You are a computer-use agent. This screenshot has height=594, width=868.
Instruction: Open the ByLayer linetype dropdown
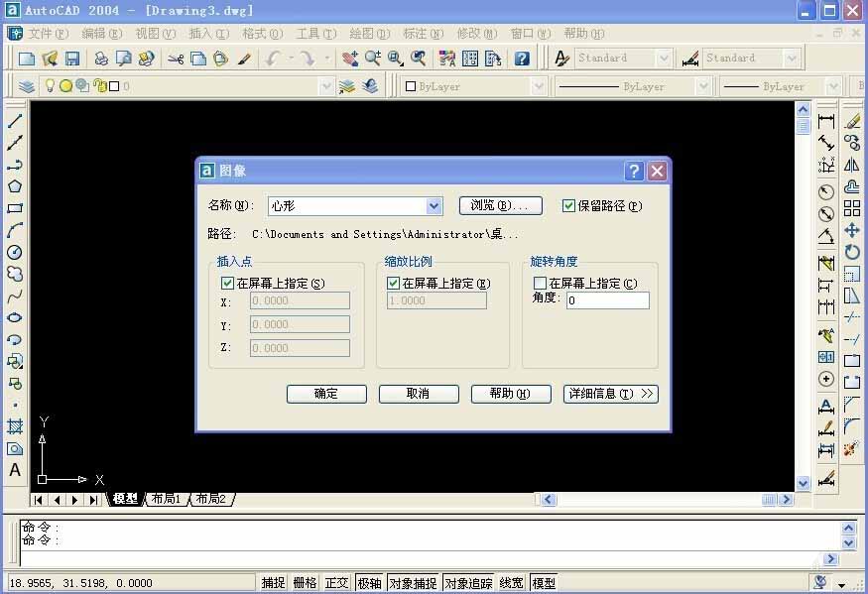tap(703, 86)
